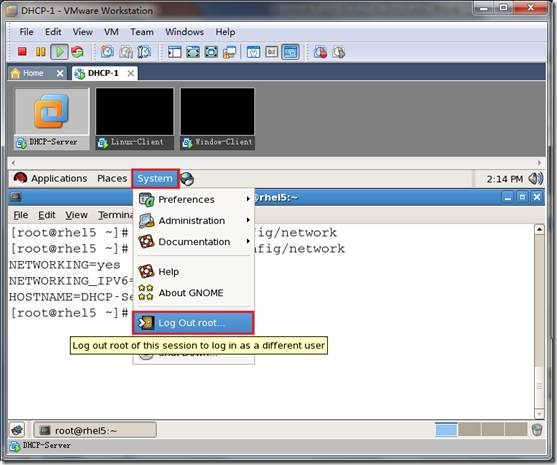Open the VMware Edit menu
This screenshot has height=465, width=557.
point(53,32)
